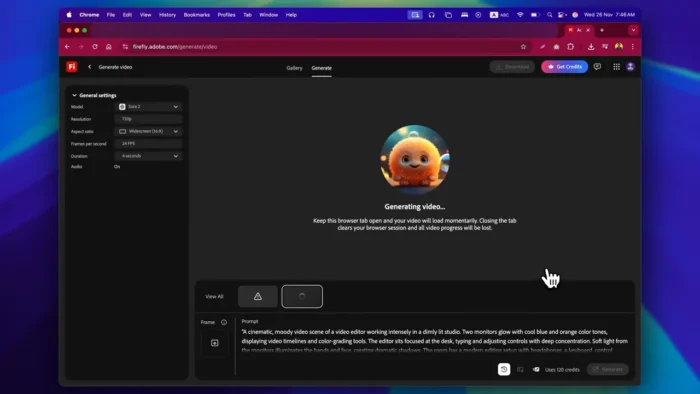The width and height of the screenshot is (700, 394).
Task: Click the Generate button below the prompt
Action: coord(608,369)
